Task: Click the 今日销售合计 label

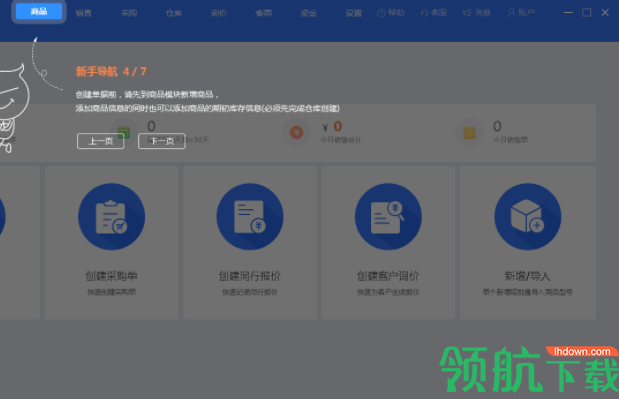Action: click(x=340, y=140)
